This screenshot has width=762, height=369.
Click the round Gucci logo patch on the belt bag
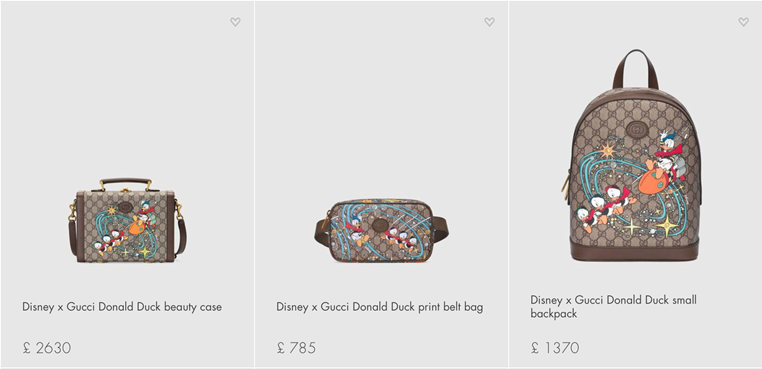pos(380,225)
